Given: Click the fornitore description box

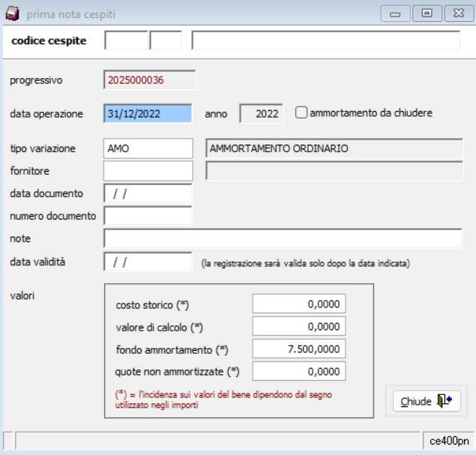Looking at the screenshot, I should coord(334,171).
